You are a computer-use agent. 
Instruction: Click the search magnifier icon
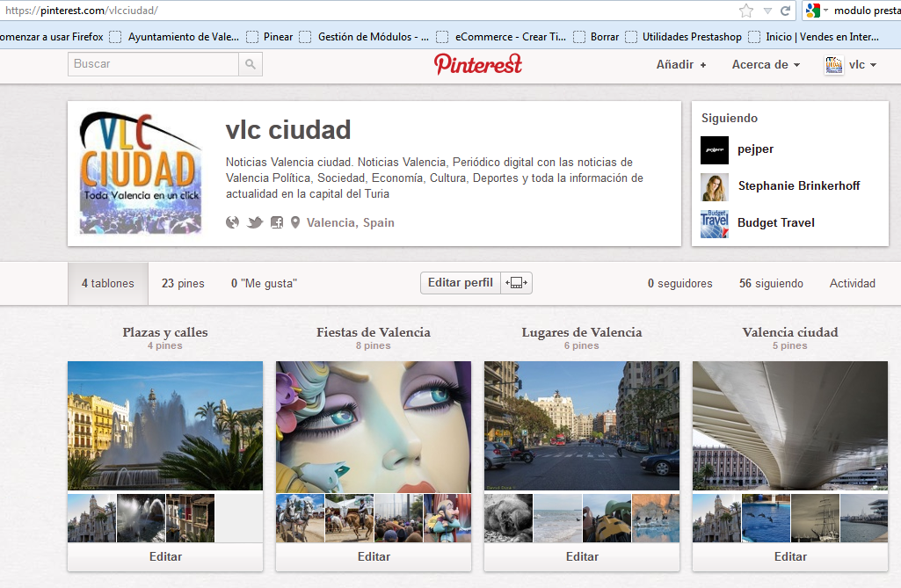[x=251, y=64]
